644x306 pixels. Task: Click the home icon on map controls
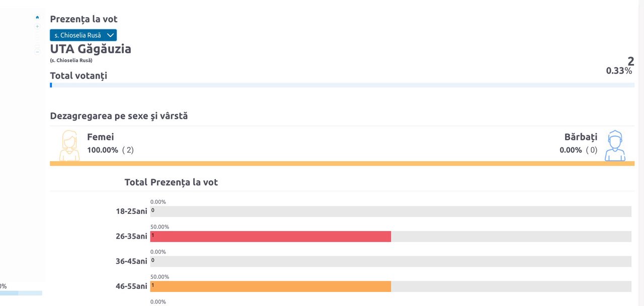(37, 18)
